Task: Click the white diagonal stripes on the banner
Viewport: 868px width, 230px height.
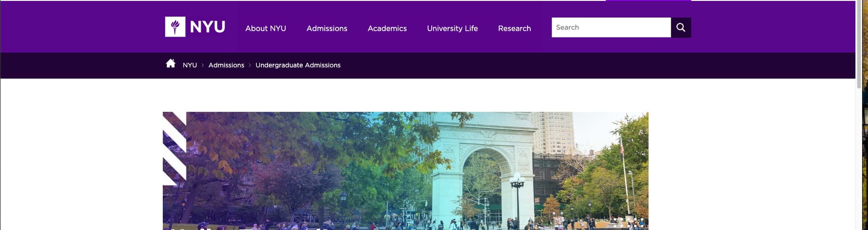Action: 175,148
